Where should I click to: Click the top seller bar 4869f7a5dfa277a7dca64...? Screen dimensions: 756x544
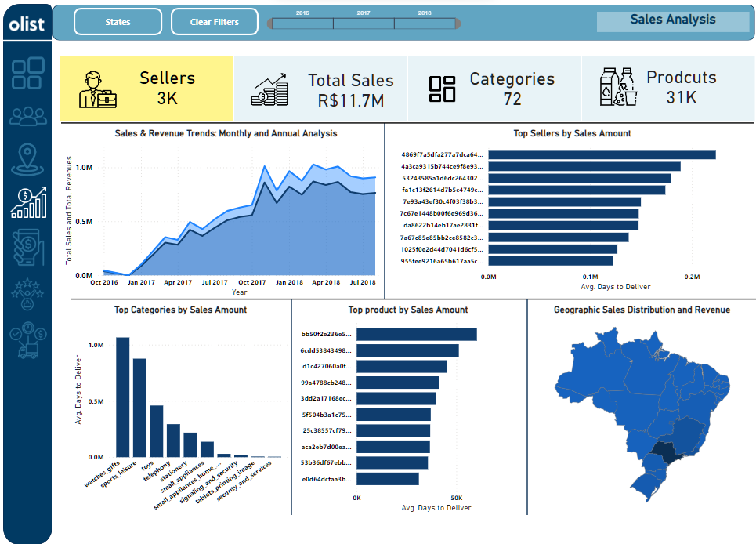click(602, 154)
